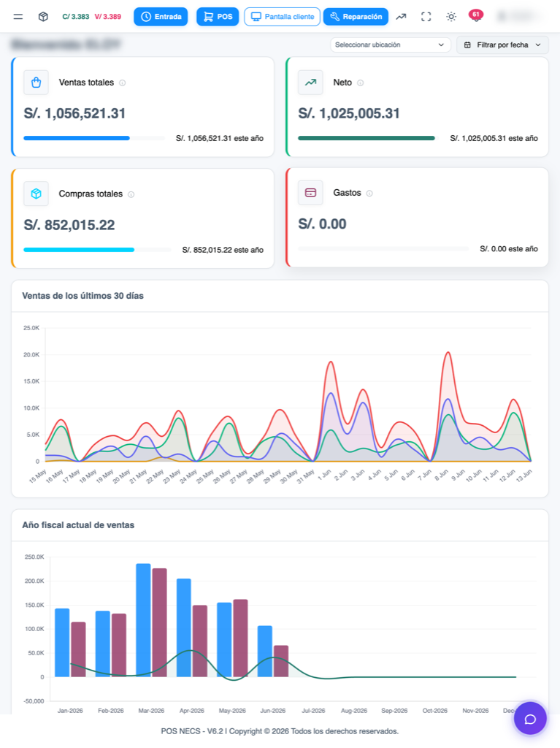The width and height of the screenshot is (560, 748).
Task: Click the cyan Compras totales progress bar
Action: click(x=79, y=250)
